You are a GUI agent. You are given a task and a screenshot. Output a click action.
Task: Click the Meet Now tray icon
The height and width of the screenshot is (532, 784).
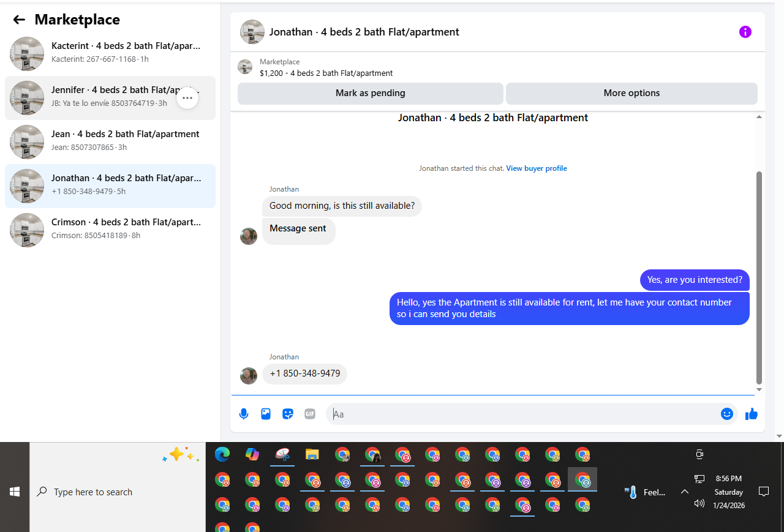[x=699, y=454]
